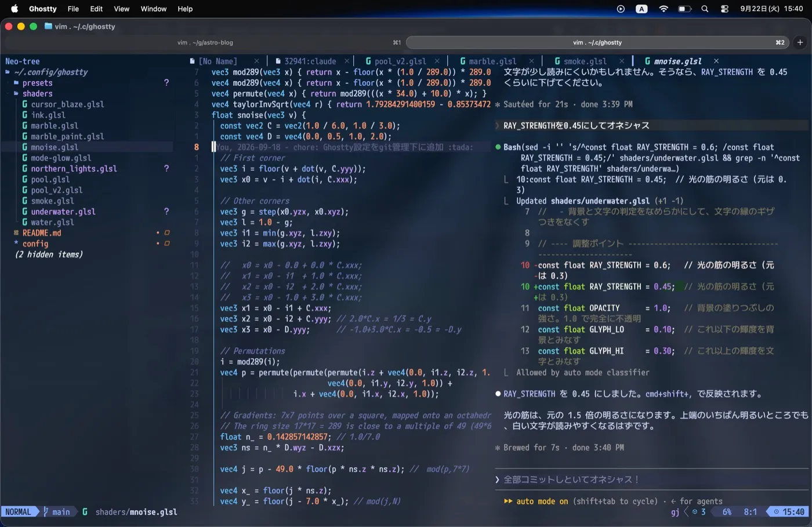Open Control Center in the menu bar

tap(724, 9)
